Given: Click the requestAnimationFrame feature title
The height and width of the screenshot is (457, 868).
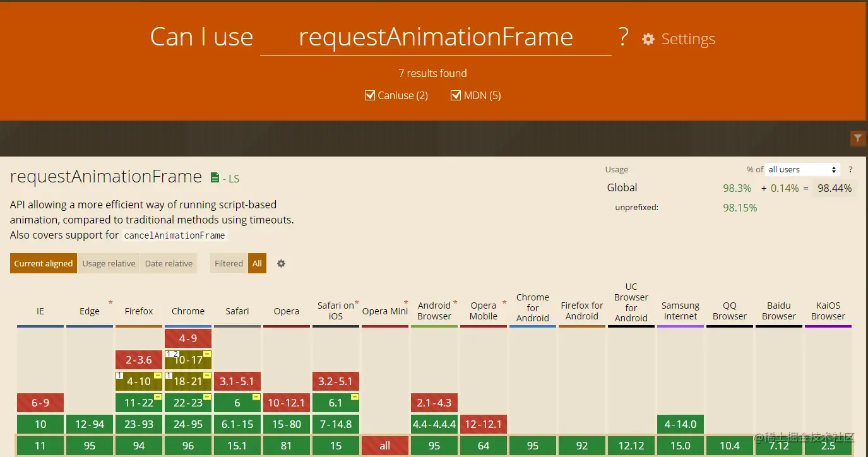Looking at the screenshot, I should 106,177.
